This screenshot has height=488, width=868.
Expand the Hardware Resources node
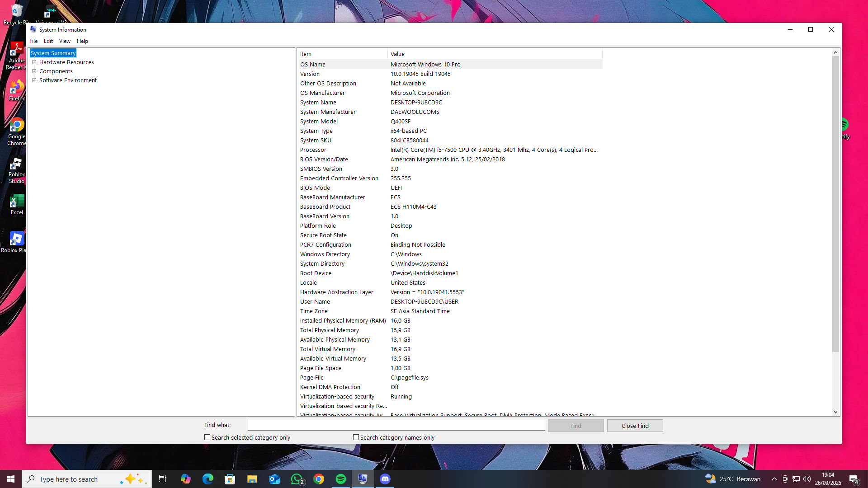coord(34,62)
